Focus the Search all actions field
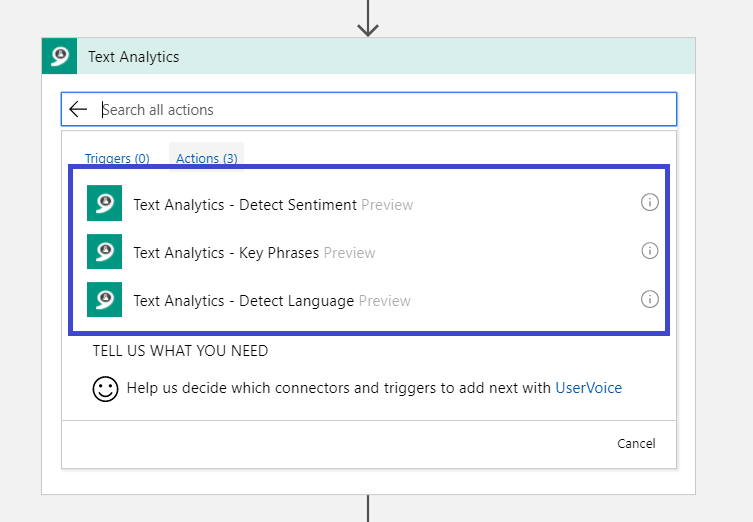 coord(369,109)
